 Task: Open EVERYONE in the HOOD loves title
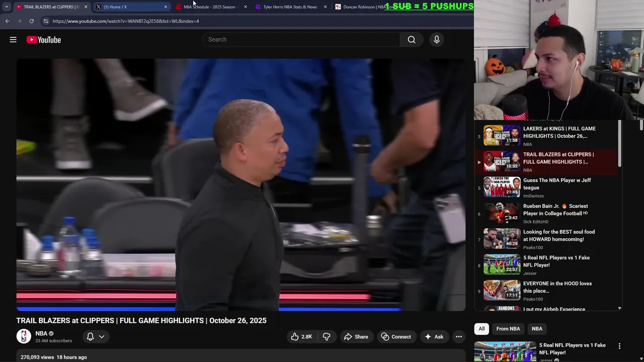pyautogui.click(x=557, y=287)
